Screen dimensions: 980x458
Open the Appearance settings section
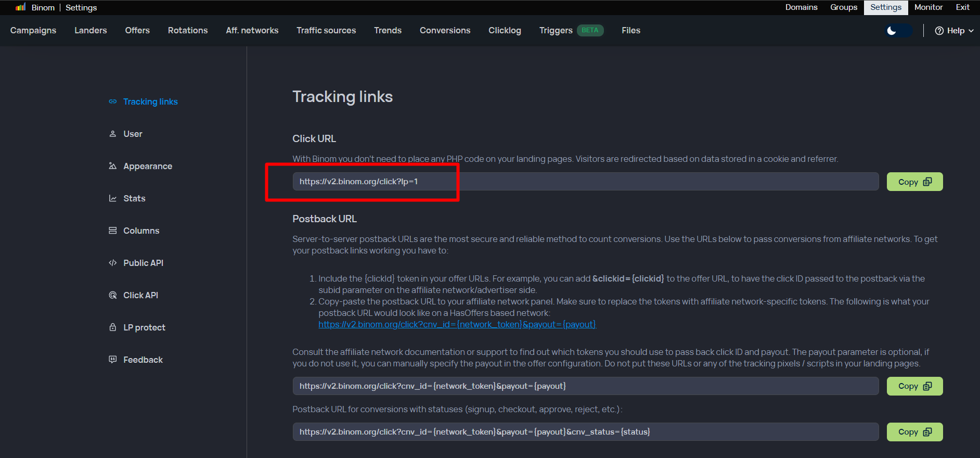(148, 166)
